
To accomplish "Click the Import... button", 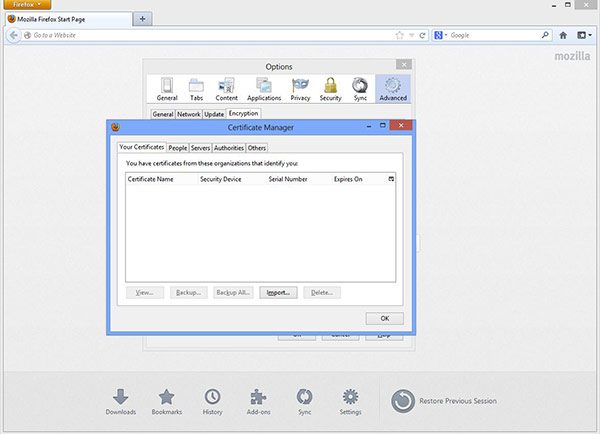I will pos(279,293).
